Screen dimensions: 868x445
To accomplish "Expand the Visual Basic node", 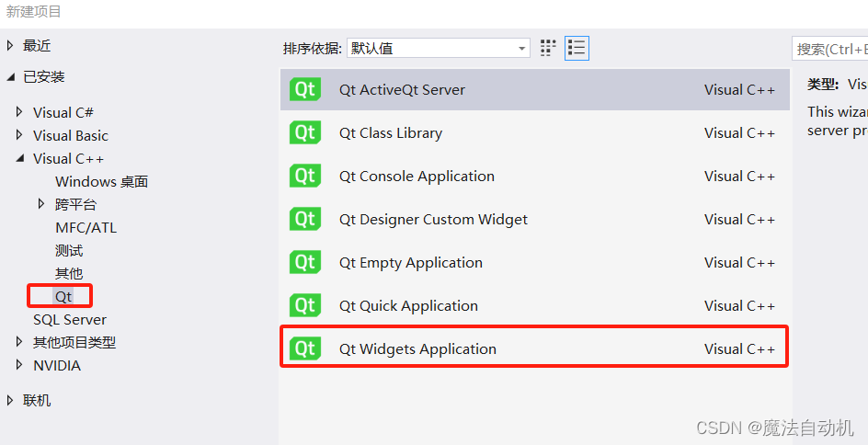I will coord(19,135).
